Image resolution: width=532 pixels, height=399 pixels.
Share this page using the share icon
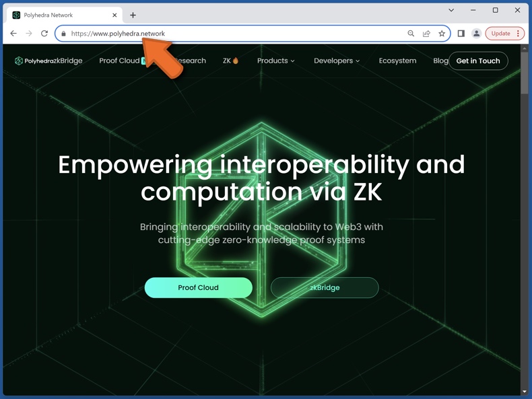click(426, 33)
